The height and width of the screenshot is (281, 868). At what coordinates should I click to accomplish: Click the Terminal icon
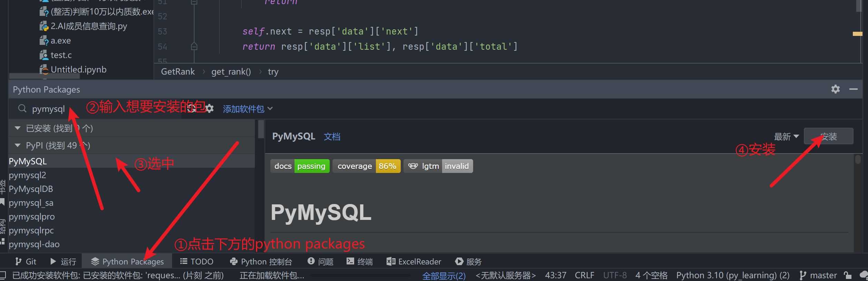point(350,261)
